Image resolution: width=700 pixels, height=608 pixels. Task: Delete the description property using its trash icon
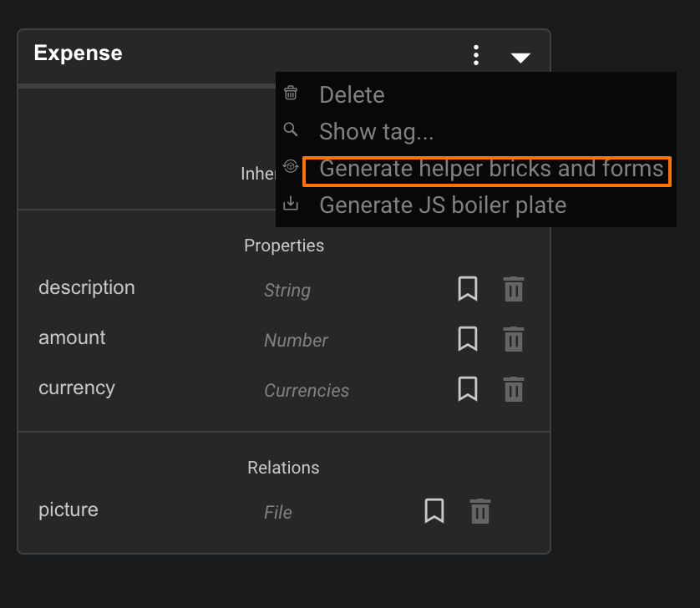tap(512, 290)
